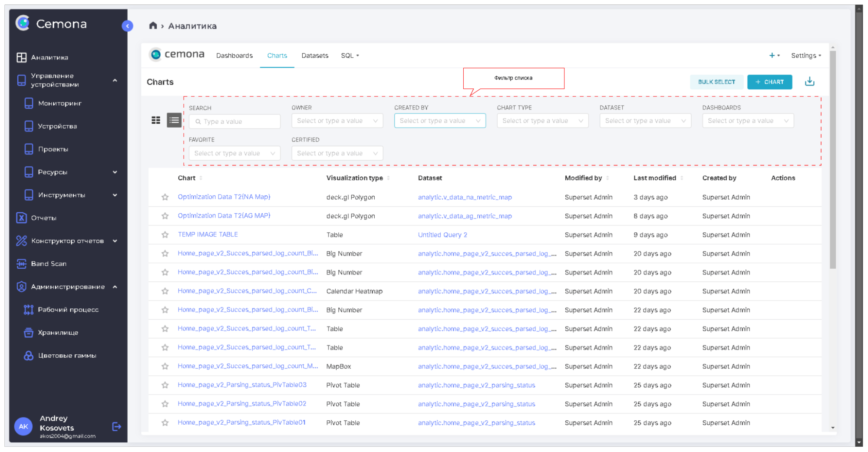Click the home icon in breadcrumb
The image size is (868, 452).
(153, 26)
